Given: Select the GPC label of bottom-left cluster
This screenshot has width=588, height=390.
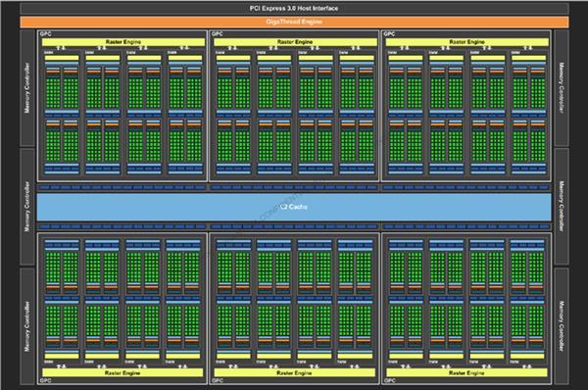Looking at the screenshot, I should [x=45, y=380].
